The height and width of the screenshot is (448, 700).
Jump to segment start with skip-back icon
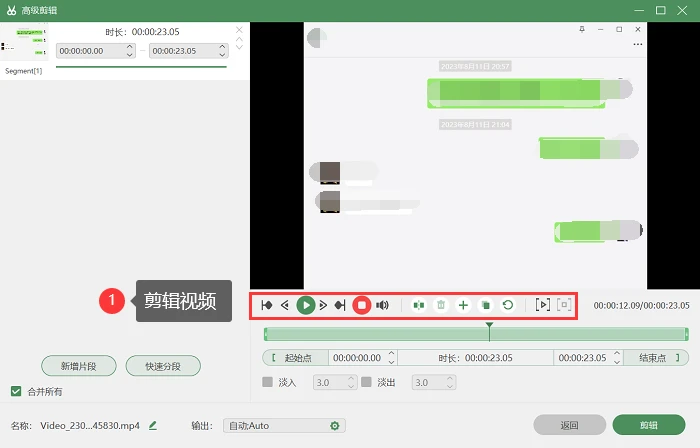(267, 305)
